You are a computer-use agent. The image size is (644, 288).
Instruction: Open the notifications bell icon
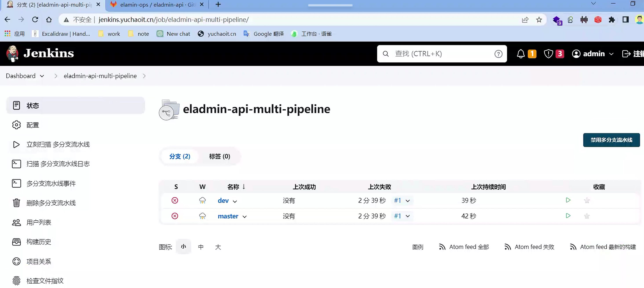521,54
